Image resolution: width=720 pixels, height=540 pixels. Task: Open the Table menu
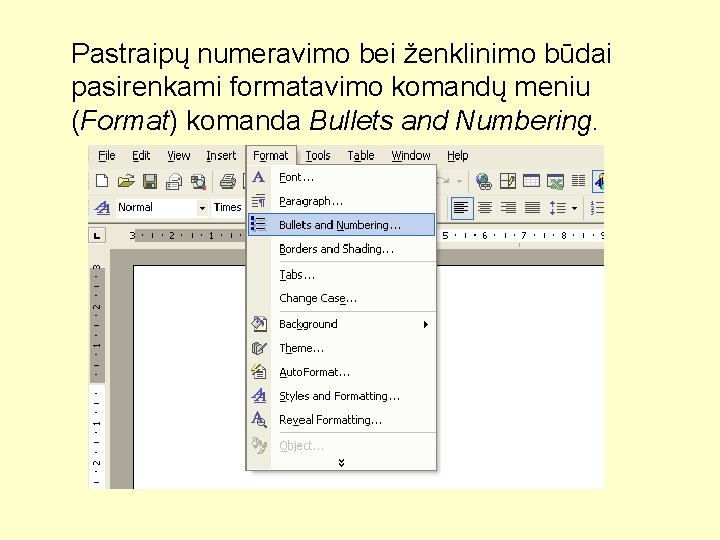pos(361,156)
